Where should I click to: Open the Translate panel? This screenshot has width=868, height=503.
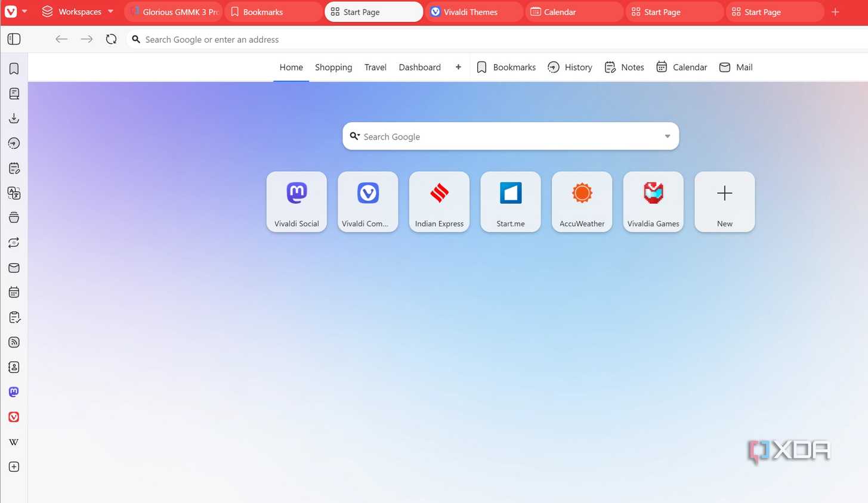(x=14, y=193)
